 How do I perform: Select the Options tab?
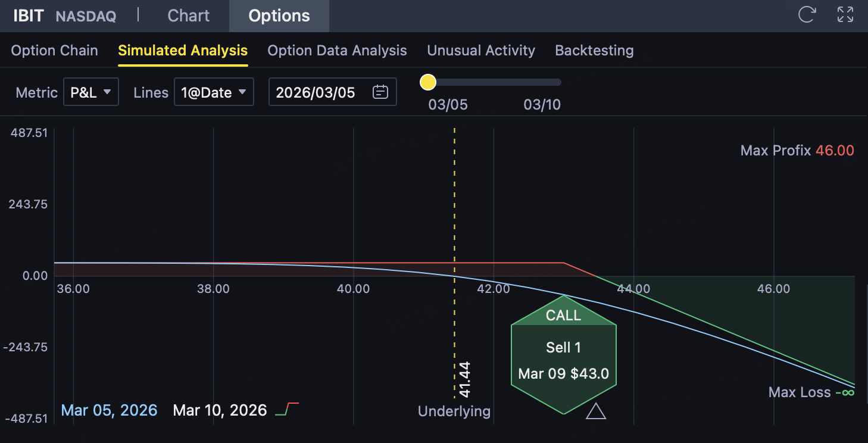(279, 15)
